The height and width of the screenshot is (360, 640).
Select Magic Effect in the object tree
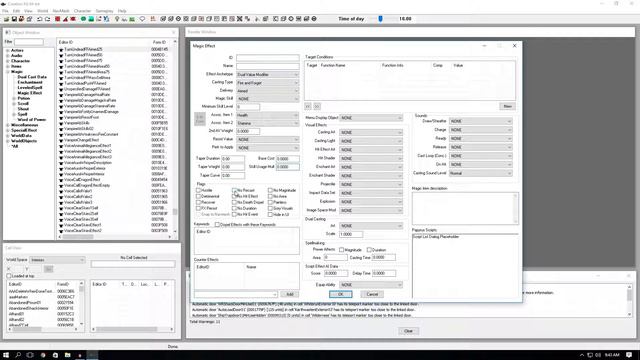pyautogui.click(x=30, y=93)
